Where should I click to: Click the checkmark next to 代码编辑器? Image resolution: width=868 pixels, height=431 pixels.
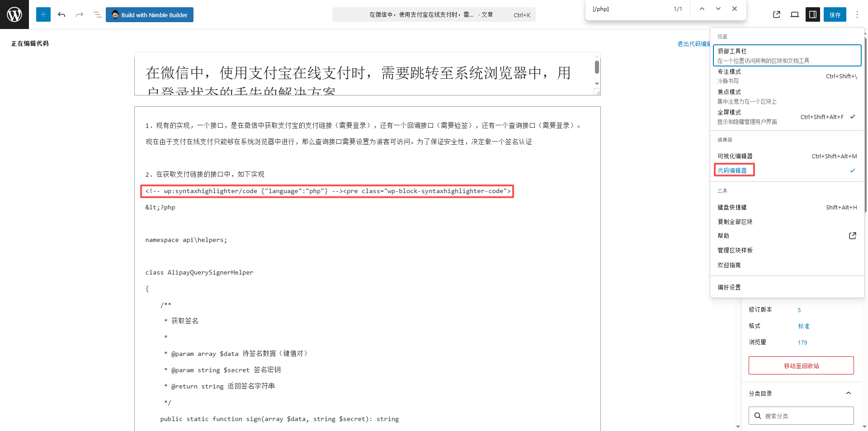(x=853, y=171)
